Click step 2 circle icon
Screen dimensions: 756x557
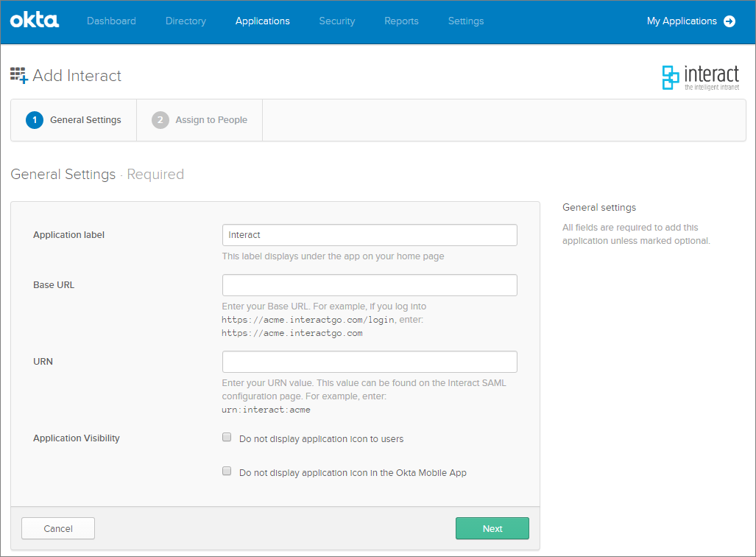[x=160, y=120]
